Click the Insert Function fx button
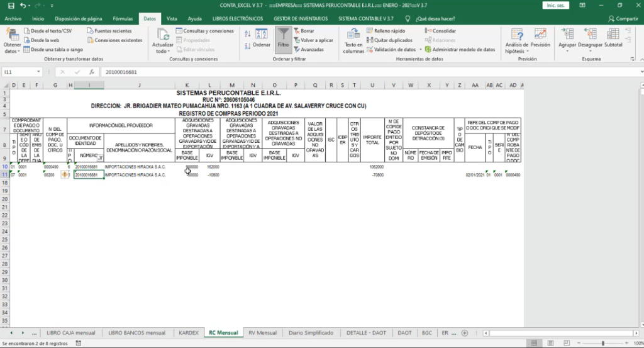The image size is (644, 348). [92, 72]
